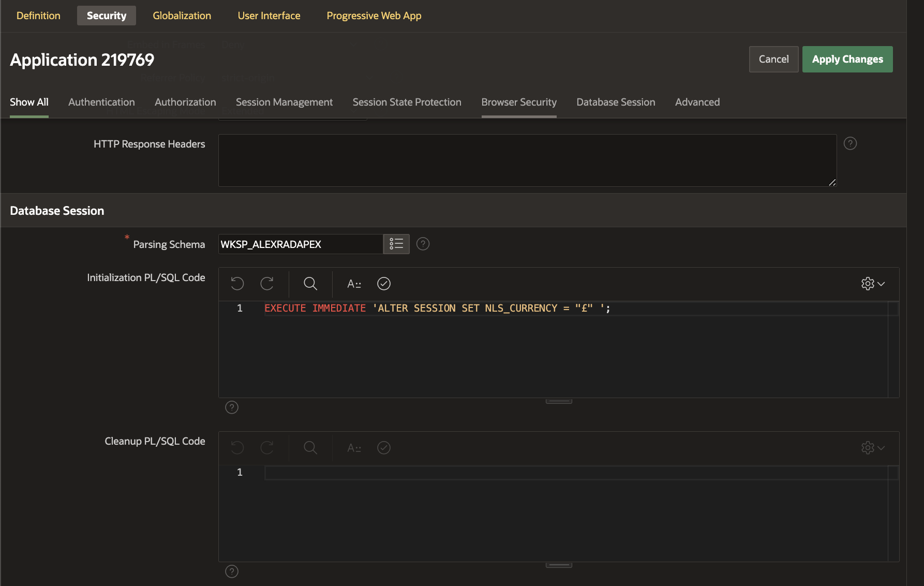
Task: Jump to Session State Protection tab
Action: point(407,102)
